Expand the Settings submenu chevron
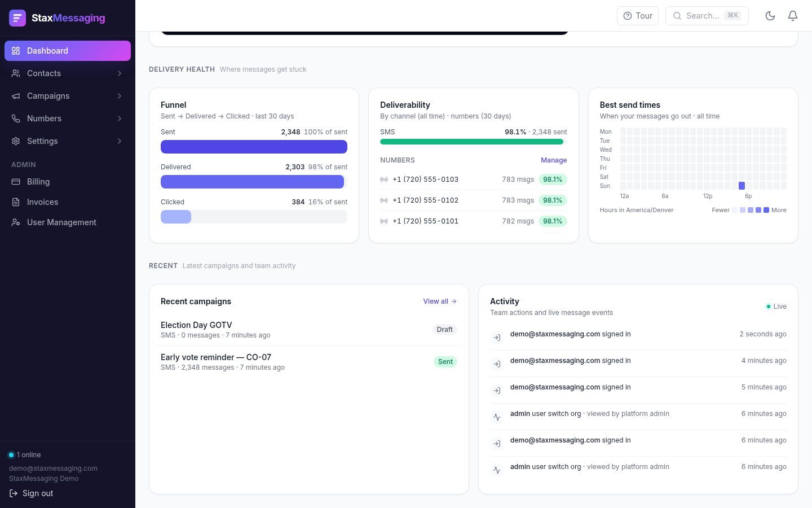Image resolution: width=812 pixels, height=508 pixels. coord(120,141)
